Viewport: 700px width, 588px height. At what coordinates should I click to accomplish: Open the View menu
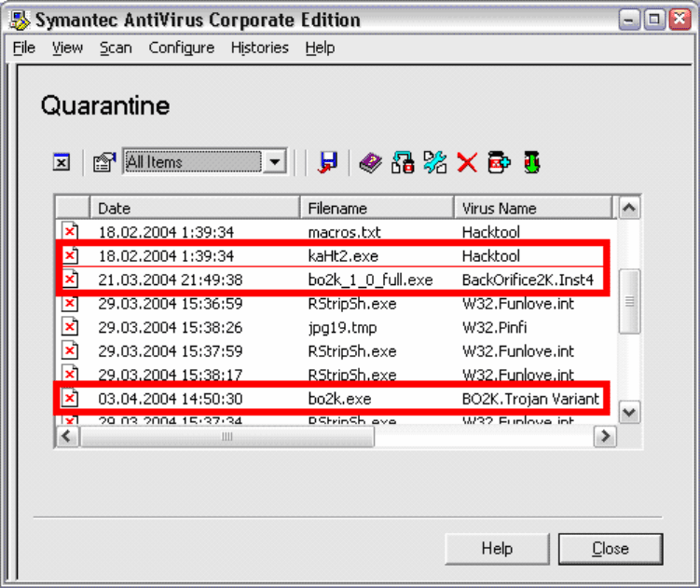[67, 48]
